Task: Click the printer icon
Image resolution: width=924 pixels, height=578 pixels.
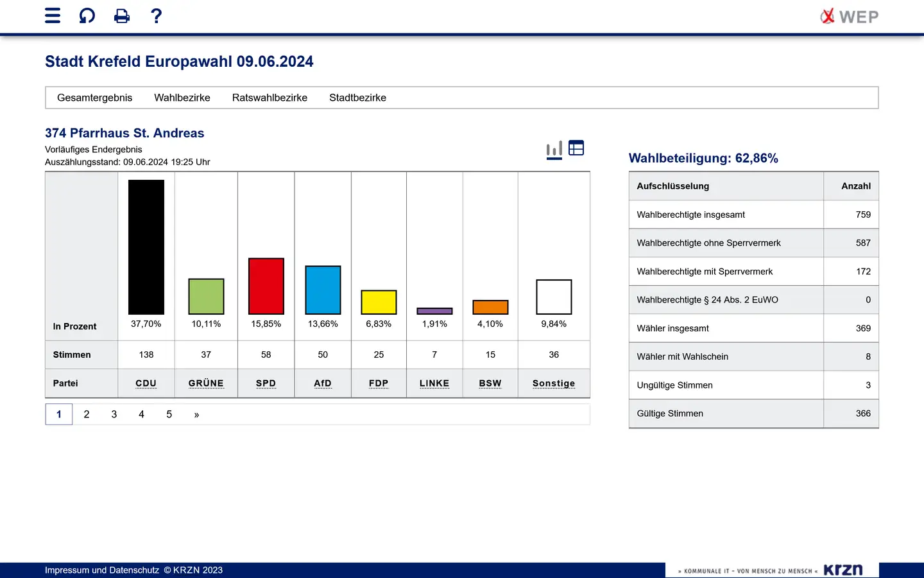Action: pos(122,16)
